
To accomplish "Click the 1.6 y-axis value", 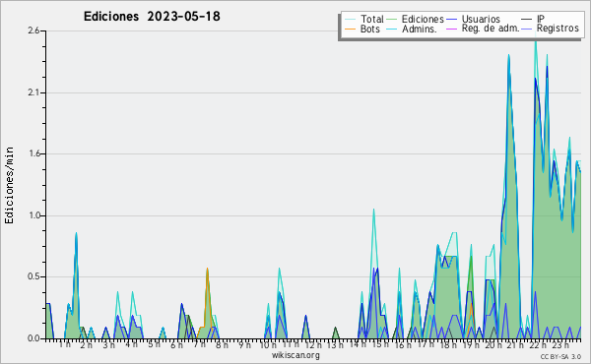I will 33,153.
